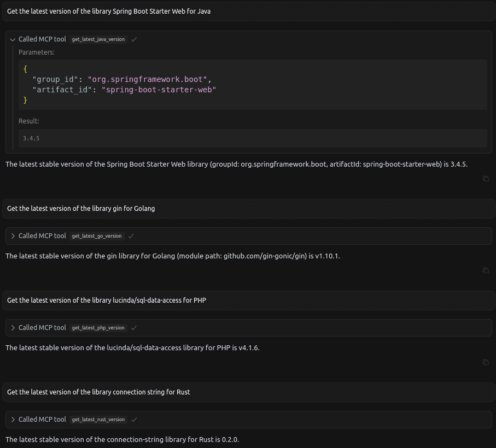Click the get_latest_rust_version tool name badge

point(98,420)
